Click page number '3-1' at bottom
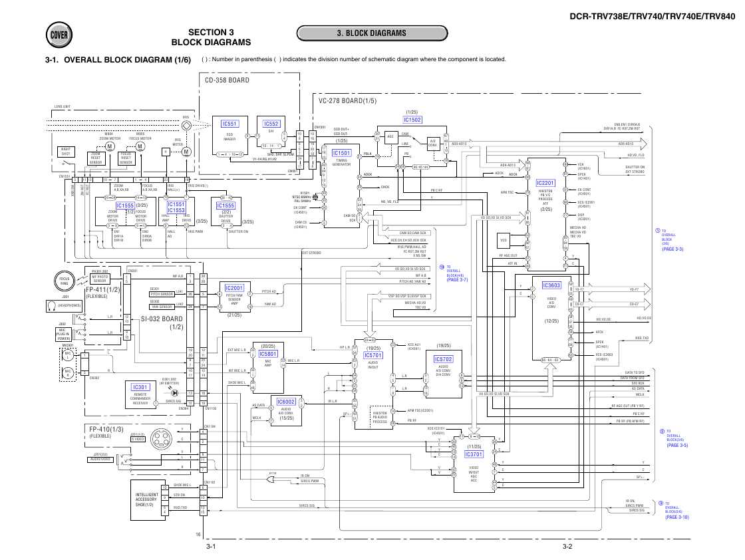The image size is (745, 560). pos(211,547)
